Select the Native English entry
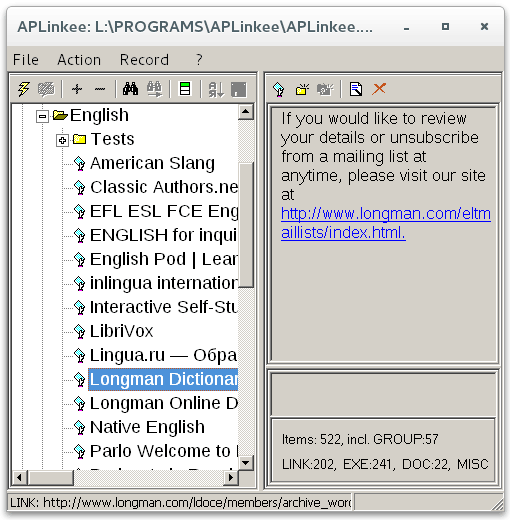The height and width of the screenshot is (520, 510). (x=147, y=427)
